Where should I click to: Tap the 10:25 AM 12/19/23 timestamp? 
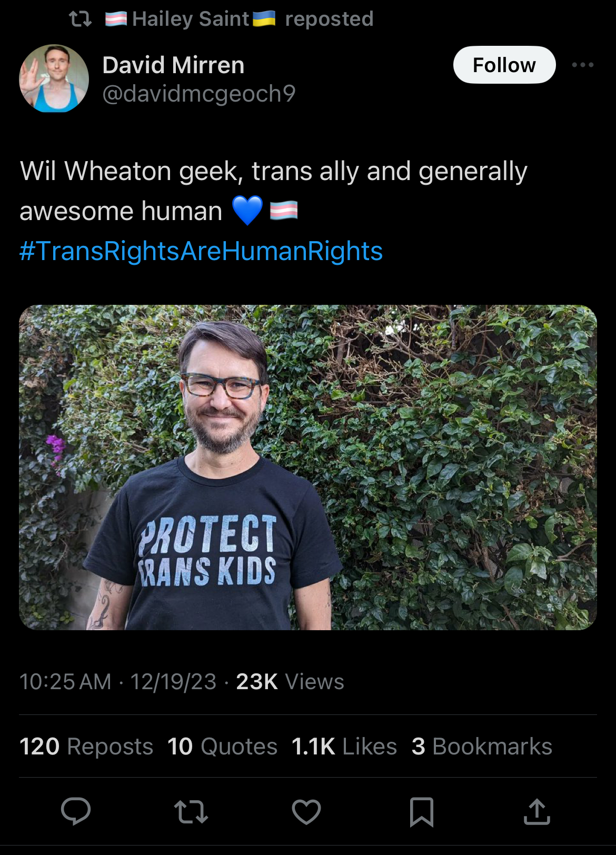pyautogui.click(x=118, y=682)
